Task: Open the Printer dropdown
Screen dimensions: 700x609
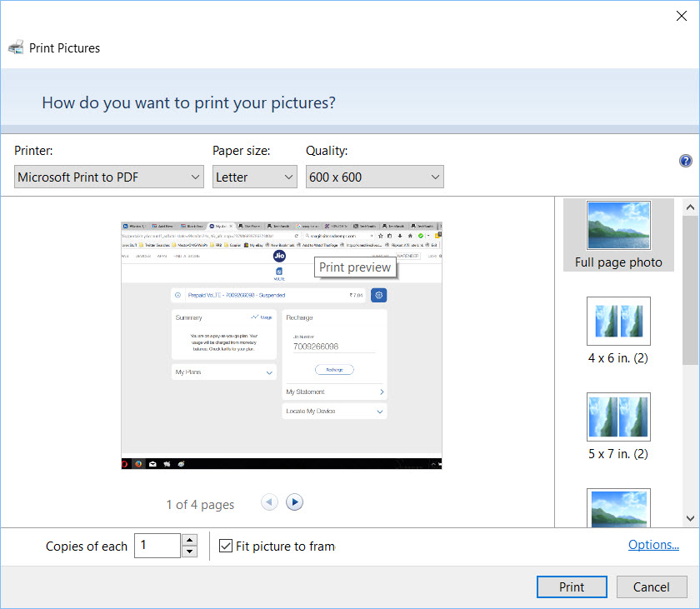Action: tap(109, 177)
